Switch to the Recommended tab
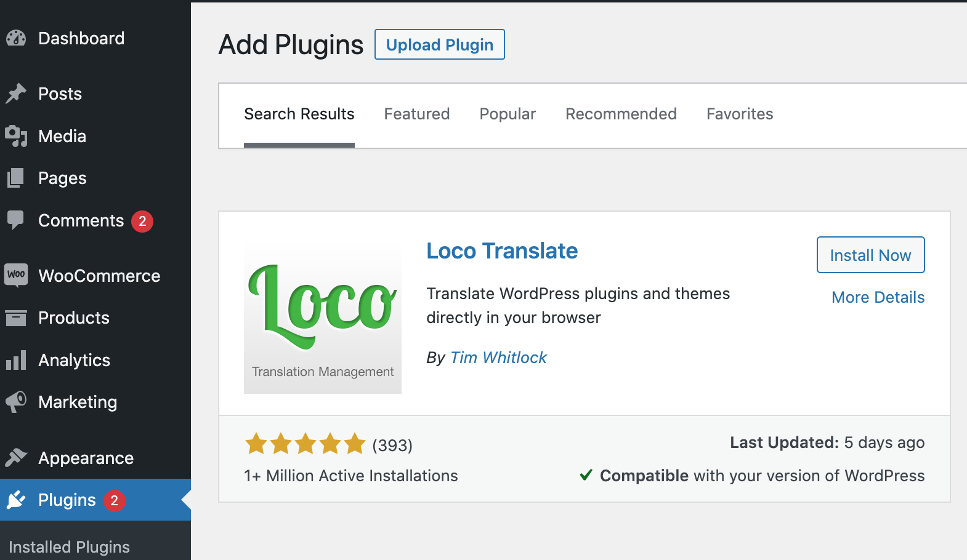The height and width of the screenshot is (560, 967). pos(621,114)
